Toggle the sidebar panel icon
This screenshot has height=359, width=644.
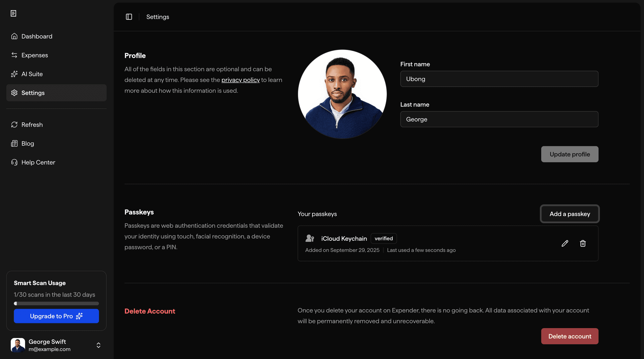tap(129, 17)
